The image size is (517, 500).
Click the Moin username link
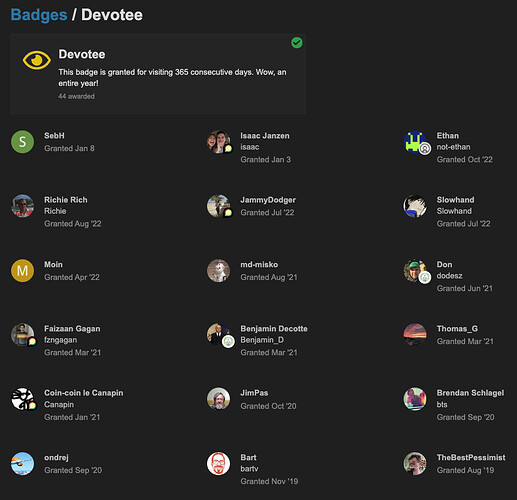click(x=53, y=264)
